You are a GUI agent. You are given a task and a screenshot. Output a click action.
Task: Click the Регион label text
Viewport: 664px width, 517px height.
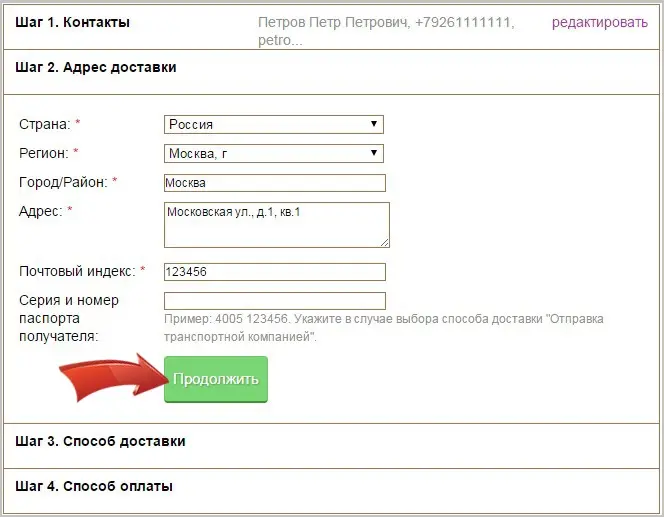point(44,153)
